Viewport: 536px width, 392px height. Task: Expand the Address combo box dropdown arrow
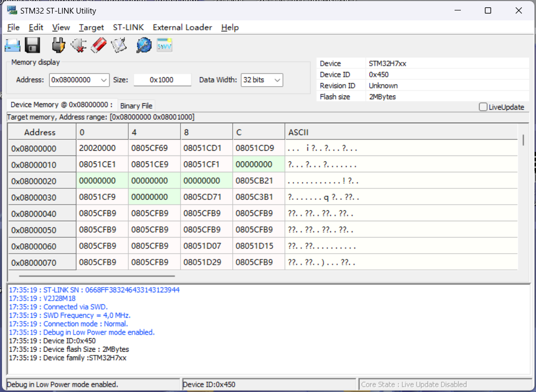104,80
